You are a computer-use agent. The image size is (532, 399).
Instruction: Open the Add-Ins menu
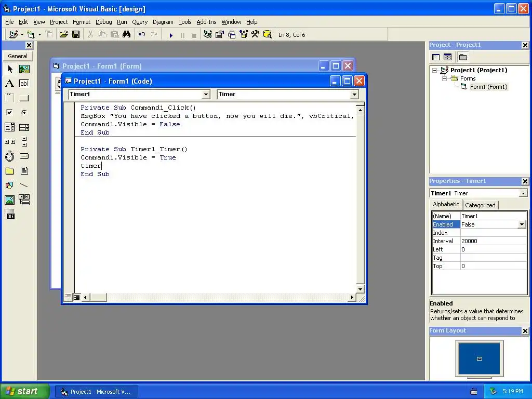point(206,22)
